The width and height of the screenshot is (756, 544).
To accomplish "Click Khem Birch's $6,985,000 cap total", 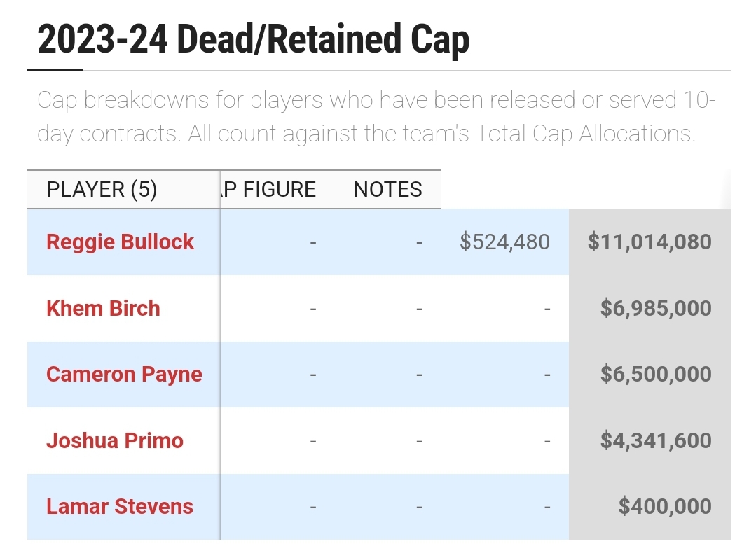I will pos(656,308).
